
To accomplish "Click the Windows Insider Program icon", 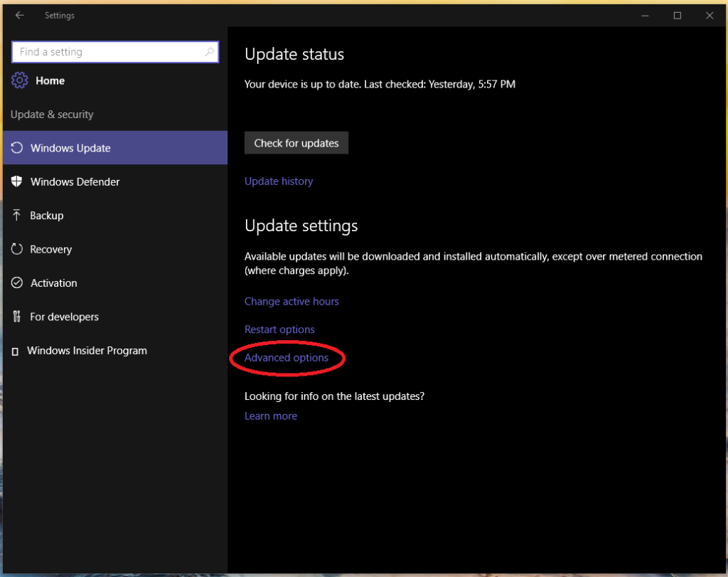I will coord(15,351).
